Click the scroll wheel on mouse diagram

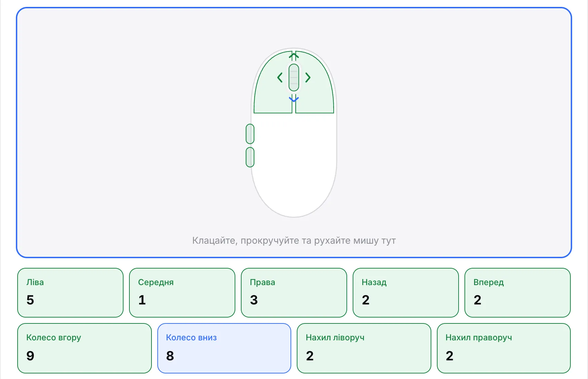(x=294, y=78)
